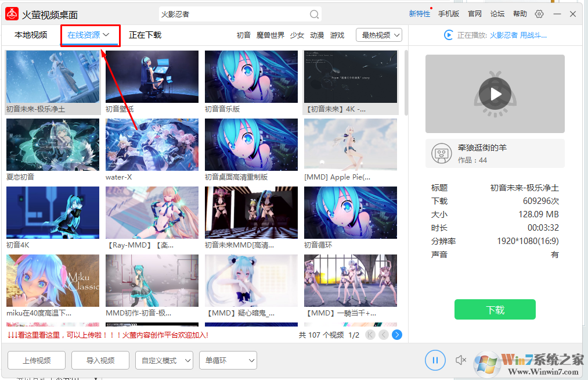
Task: Click the 共 107 个视频 count text
Action: [x=321, y=335]
